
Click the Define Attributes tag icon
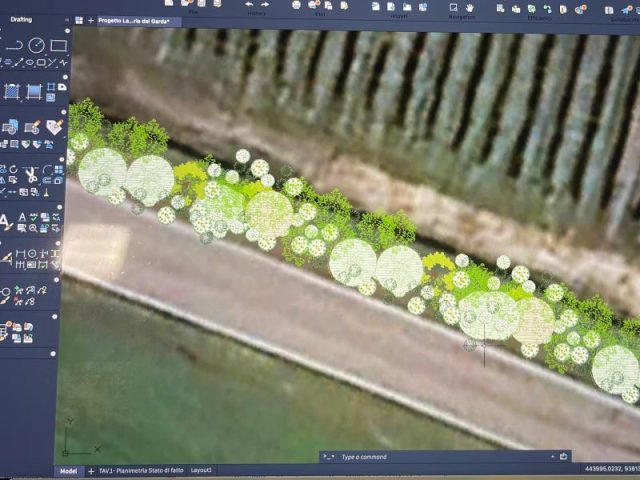click(54, 127)
